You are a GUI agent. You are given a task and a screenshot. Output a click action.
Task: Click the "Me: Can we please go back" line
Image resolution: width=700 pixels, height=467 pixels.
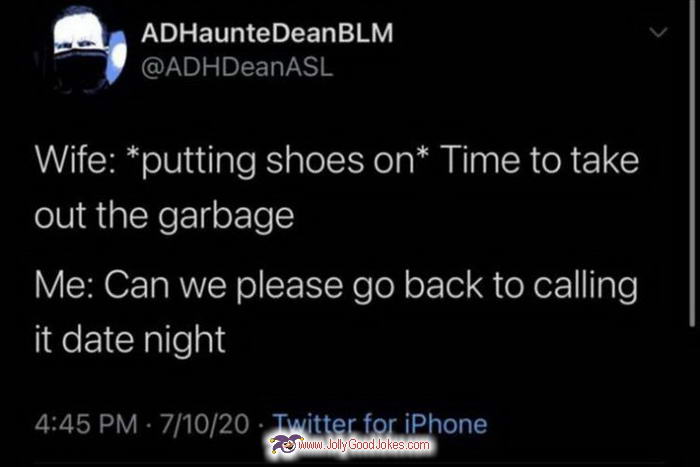[x=258, y=286]
